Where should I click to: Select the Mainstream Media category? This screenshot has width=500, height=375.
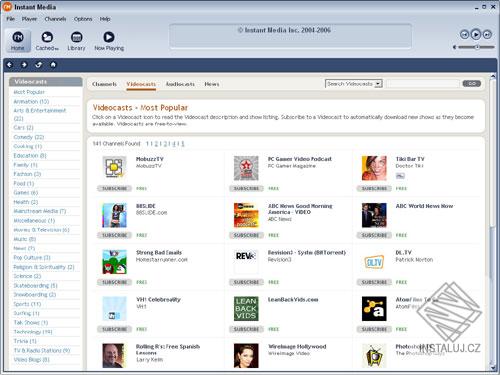[40, 211]
